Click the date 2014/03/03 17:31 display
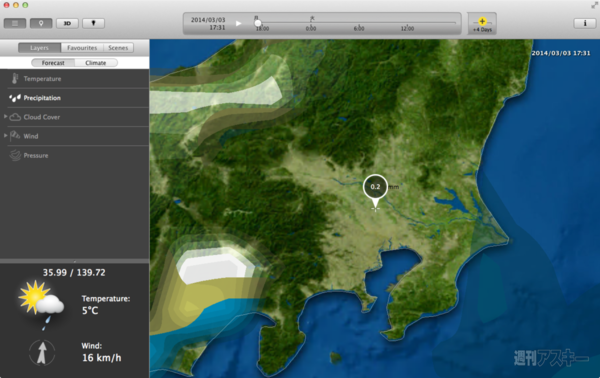The width and height of the screenshot is (600, 378). [208, 23]
